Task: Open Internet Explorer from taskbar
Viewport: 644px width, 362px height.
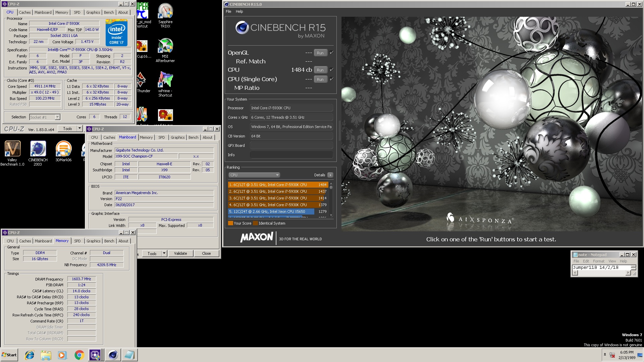Action: click(x=30, y=355)
